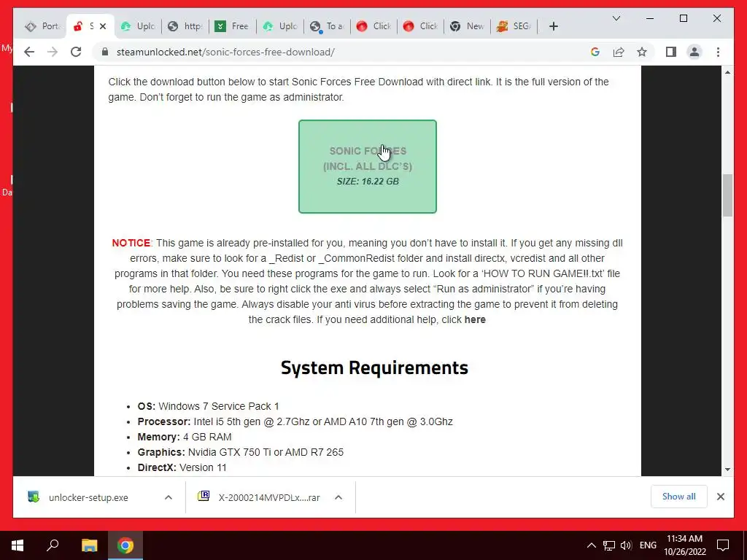
Task: Switch to the New tab
Action: [468, 26]
